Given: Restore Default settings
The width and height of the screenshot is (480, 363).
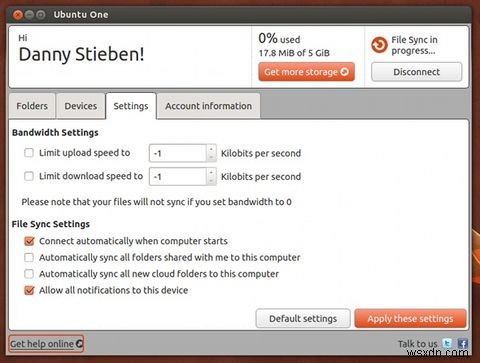Looking at the screenshot, I should coord(303,319).
